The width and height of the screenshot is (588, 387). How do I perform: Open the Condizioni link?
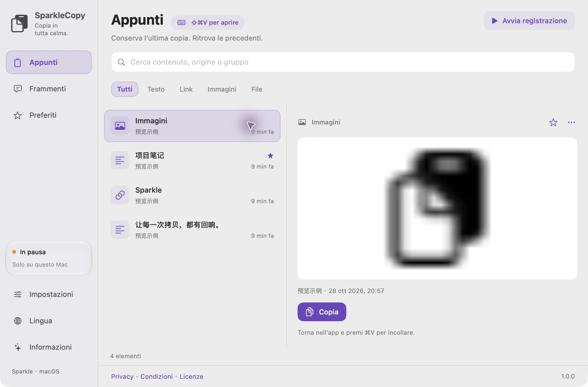(157, 376)
